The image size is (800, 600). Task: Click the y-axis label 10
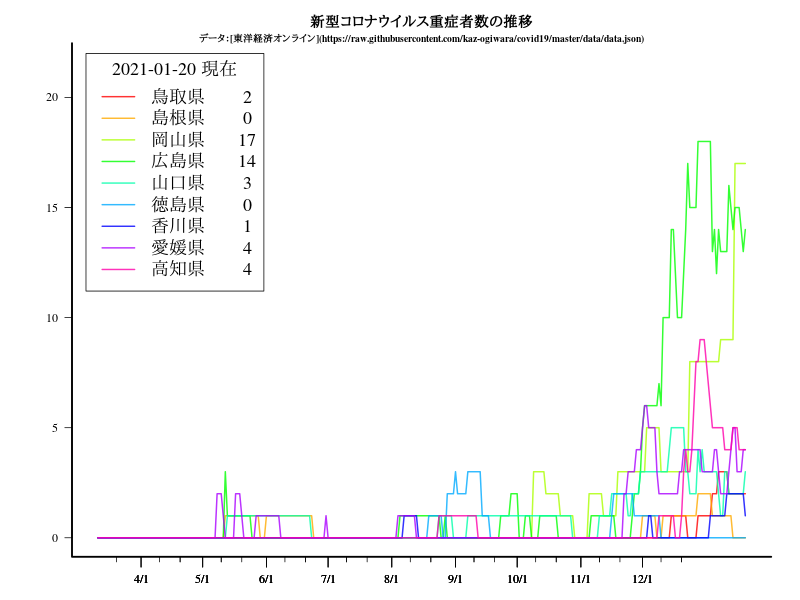[x=52, y=317]
